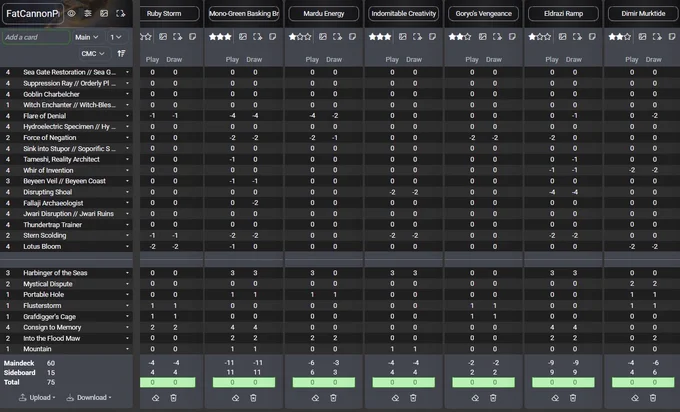Click dashed-square icon under Mono-Green Basking
The height and width of the screenshot is (412, 680).
[x=258, y=37]
